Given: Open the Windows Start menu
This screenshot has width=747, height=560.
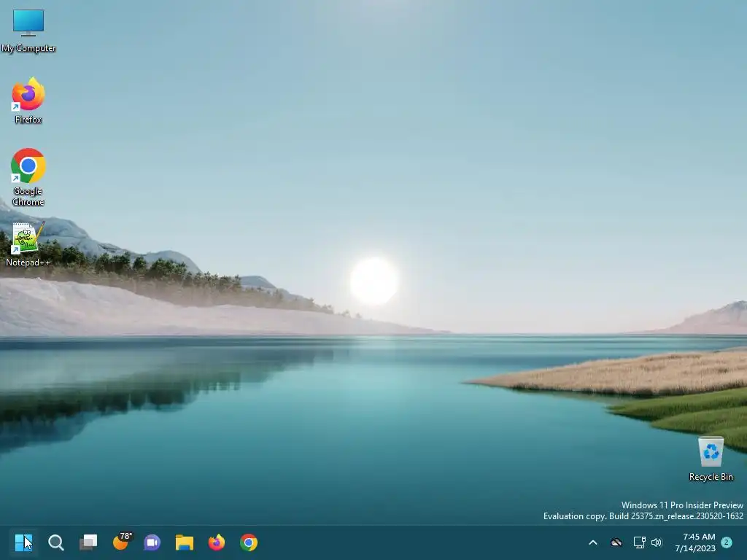Looking at the screenshot, I should (x=23, y=542).
